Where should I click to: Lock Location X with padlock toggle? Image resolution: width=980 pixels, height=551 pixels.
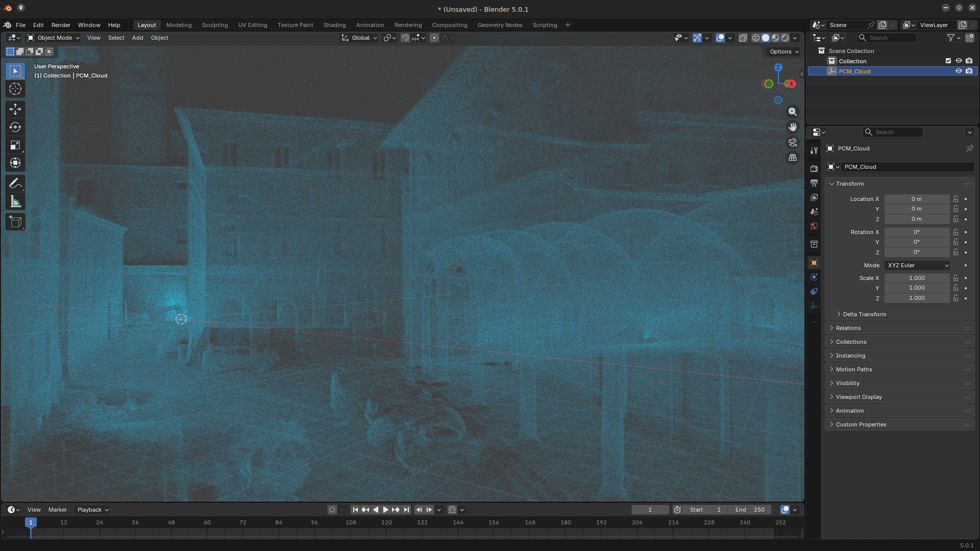coord(955,199)
